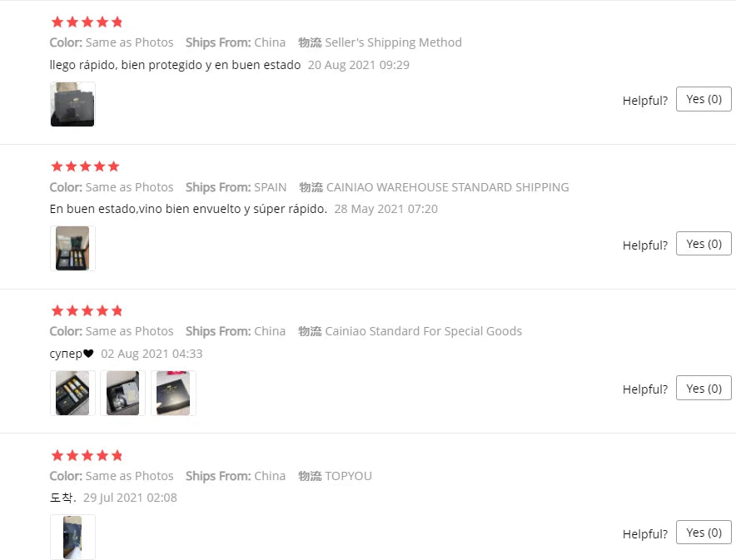
Task: Click star rating of the 02 Aug 2021 review
Action: pos(87,310)
